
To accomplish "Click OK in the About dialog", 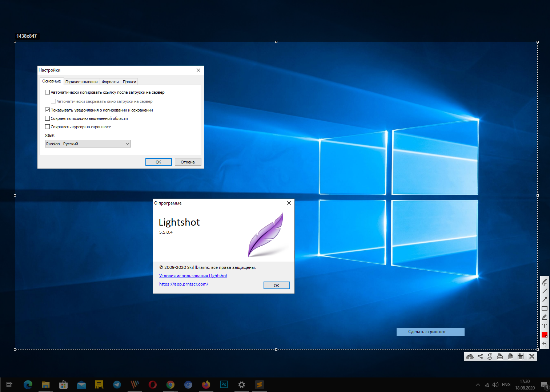I will 277,286.
